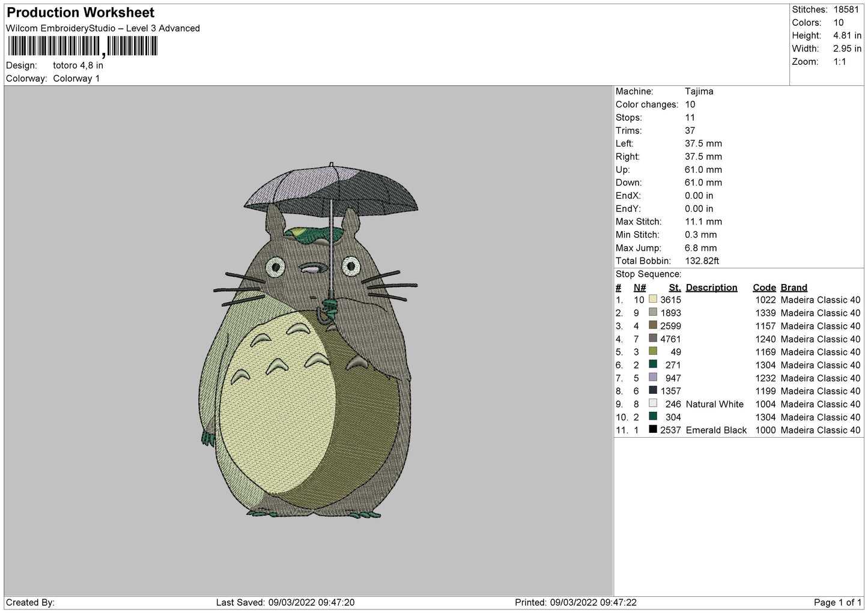Screen dimensions: 868x613
Task: Click the dark green swatch in stop 6
Action: point(653,364)
